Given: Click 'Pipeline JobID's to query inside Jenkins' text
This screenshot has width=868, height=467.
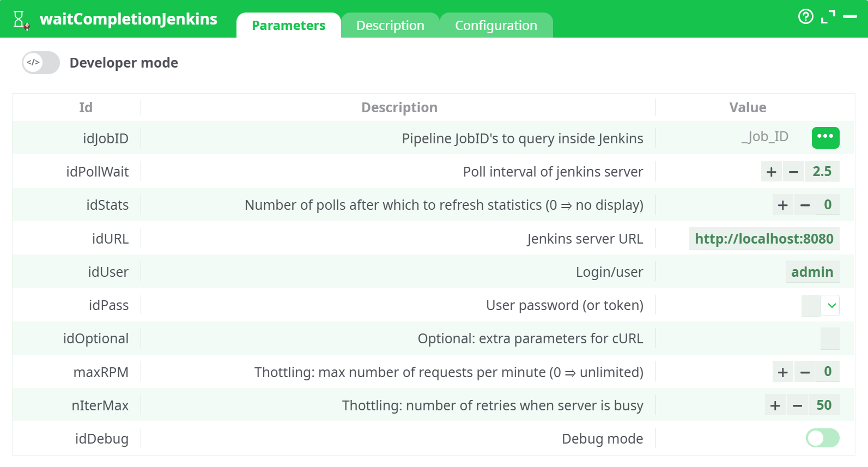Looking at the screenshot, I should pyautogui.click(x=523, y=138).
